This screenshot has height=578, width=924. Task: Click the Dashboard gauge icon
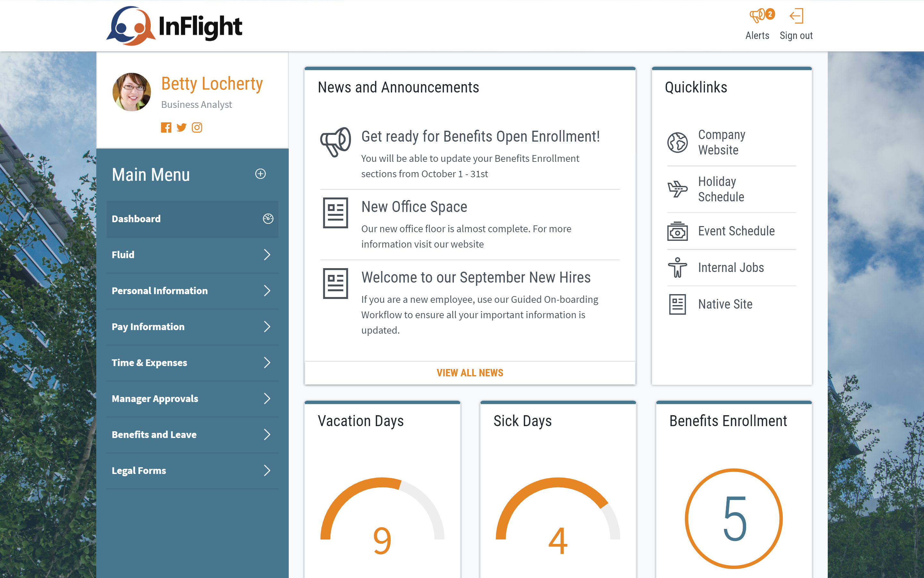coord(268,219)
